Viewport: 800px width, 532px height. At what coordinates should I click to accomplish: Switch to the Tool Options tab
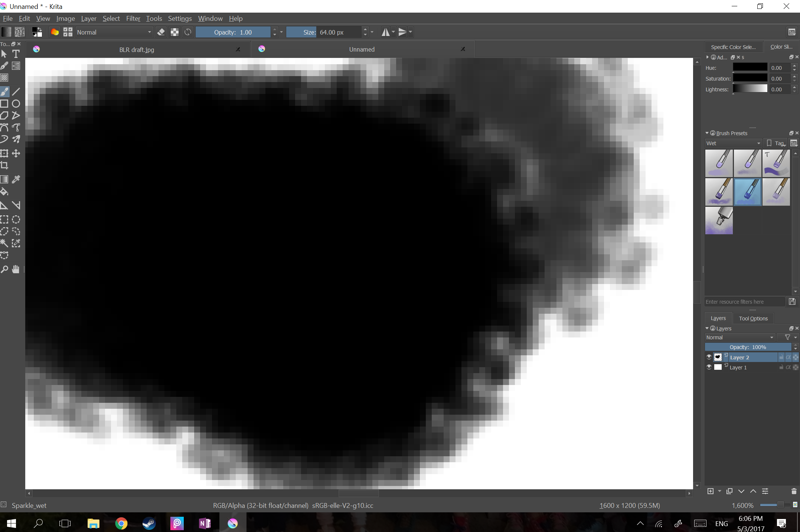(753, 319)
